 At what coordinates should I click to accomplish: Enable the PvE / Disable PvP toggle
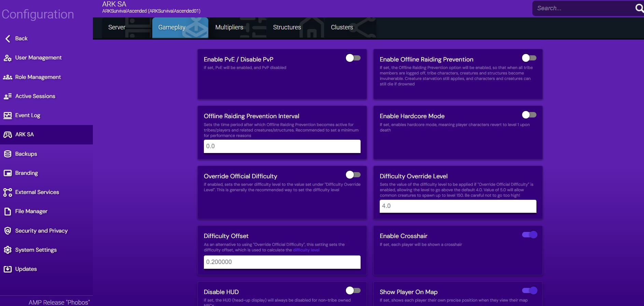click(353, 58)
